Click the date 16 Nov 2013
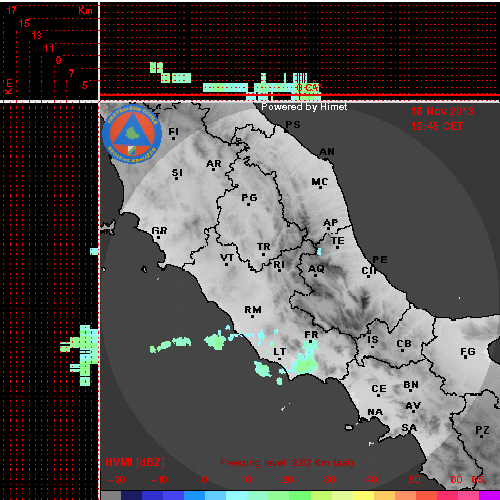This screenshot has height=500, width=500. [442, 111]
